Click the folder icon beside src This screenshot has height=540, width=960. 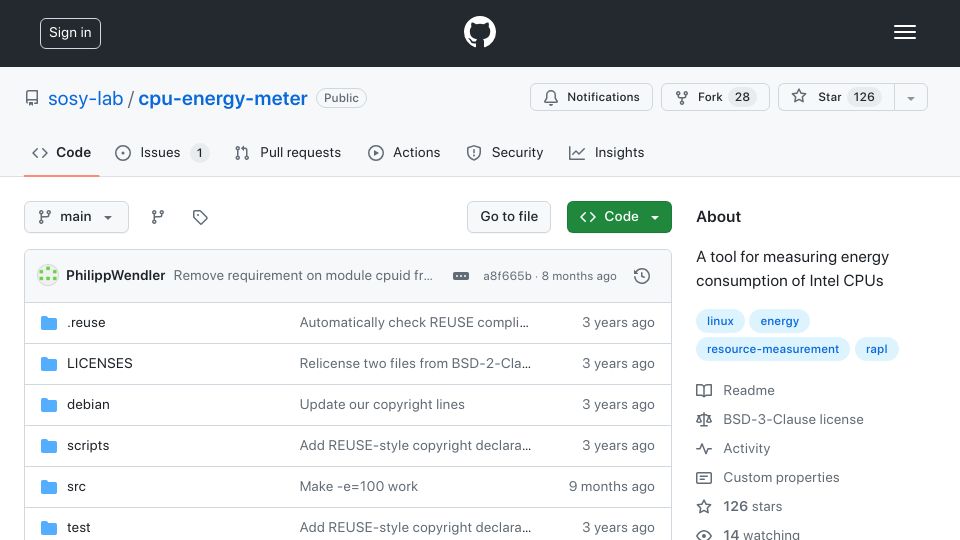(x=49, y=487)
